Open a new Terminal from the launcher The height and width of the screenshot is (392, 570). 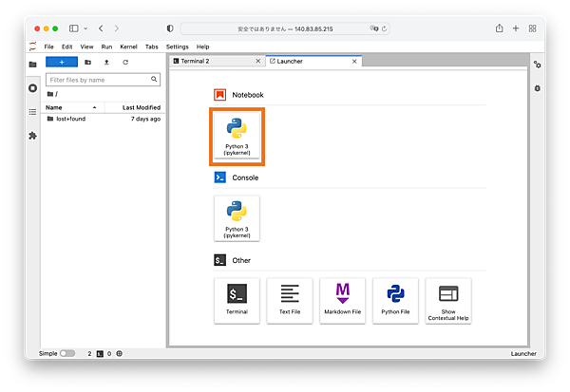237,300
